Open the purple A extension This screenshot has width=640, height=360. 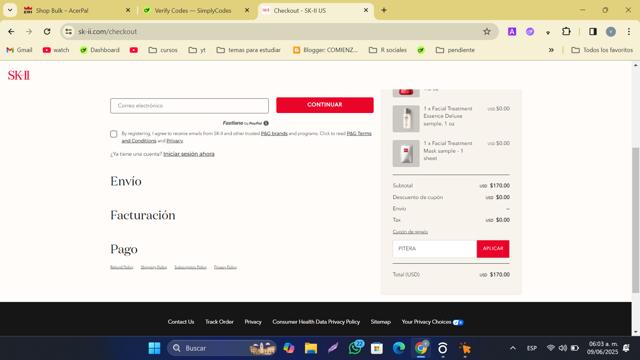(x=512, y=31)
